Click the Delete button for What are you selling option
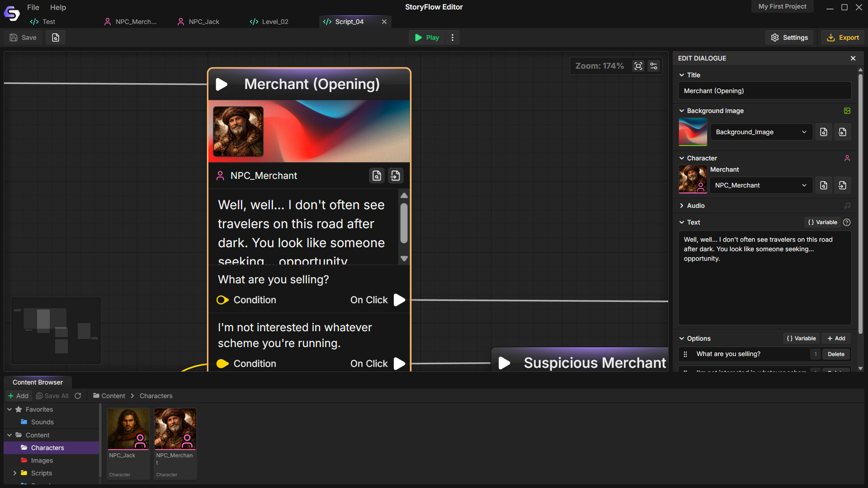The width and height of the screenshot is (868, 488). [835, 354]
